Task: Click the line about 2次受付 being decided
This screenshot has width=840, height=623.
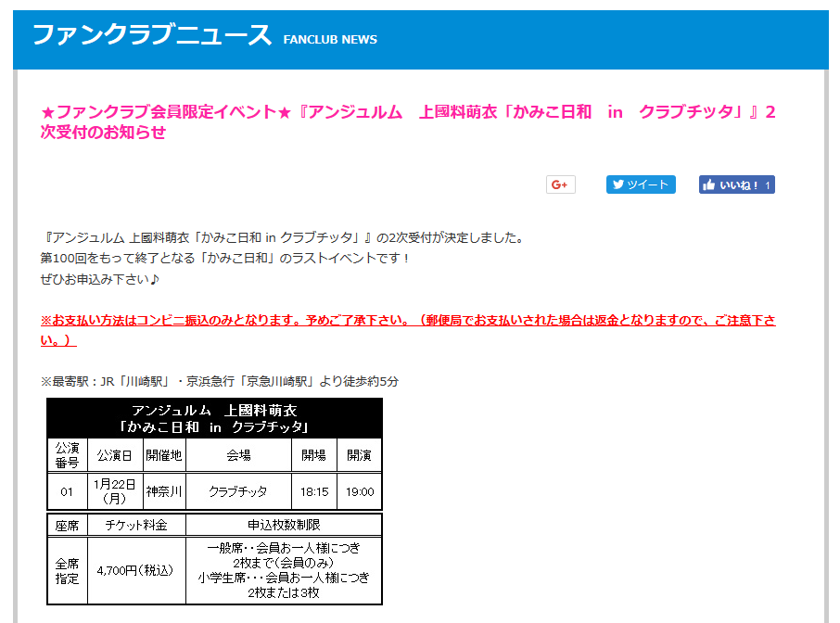Action: [284, 238]
